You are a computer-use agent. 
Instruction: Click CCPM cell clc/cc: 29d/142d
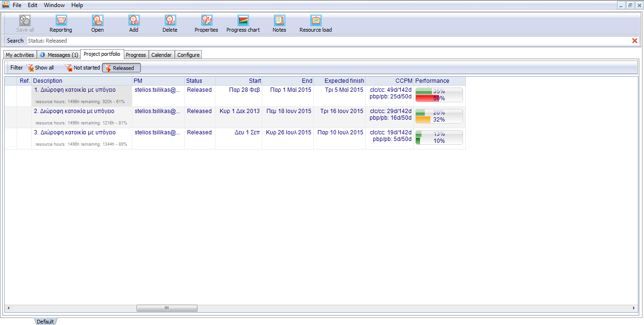tap(391, 111)
